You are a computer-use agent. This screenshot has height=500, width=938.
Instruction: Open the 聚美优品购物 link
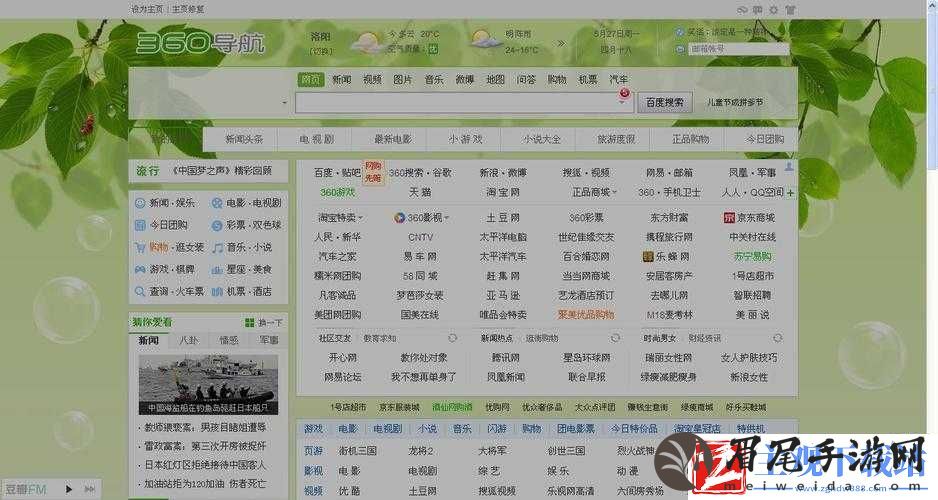point(586,315)
